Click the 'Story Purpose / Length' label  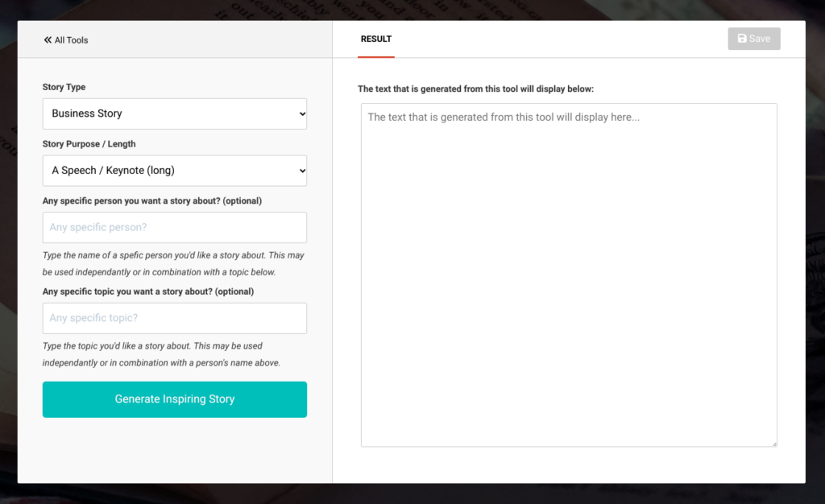pos(89,143)
